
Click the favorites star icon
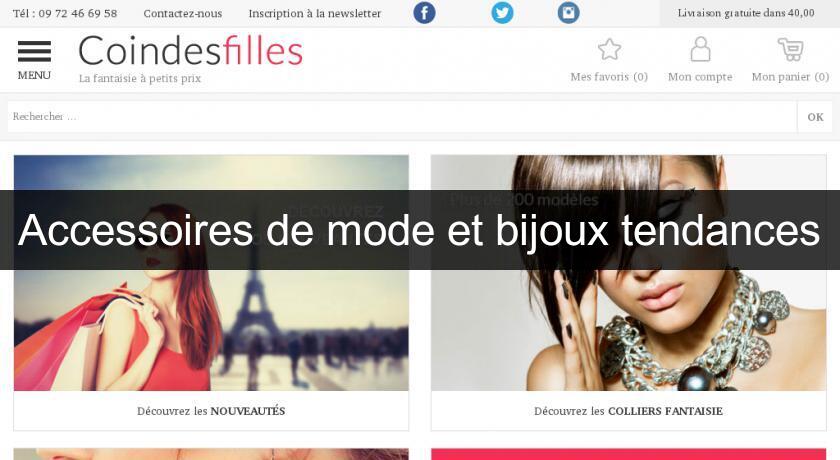[609, 49]
